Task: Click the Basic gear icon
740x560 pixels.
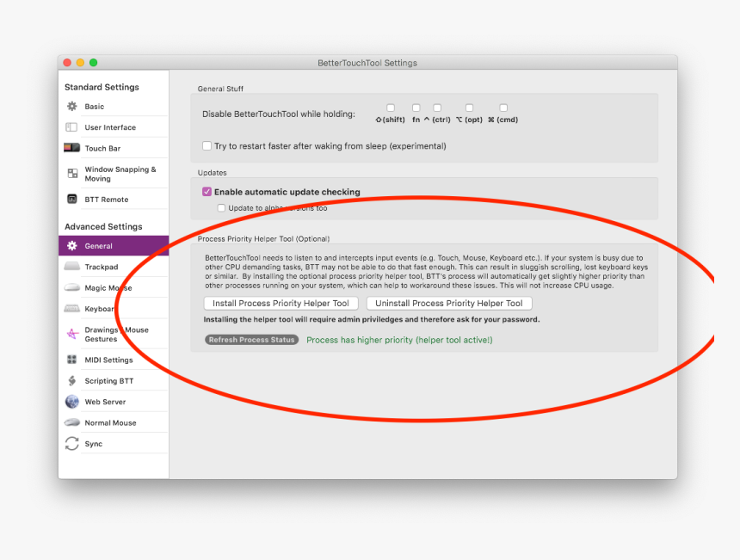Action: tap(71, 106)
